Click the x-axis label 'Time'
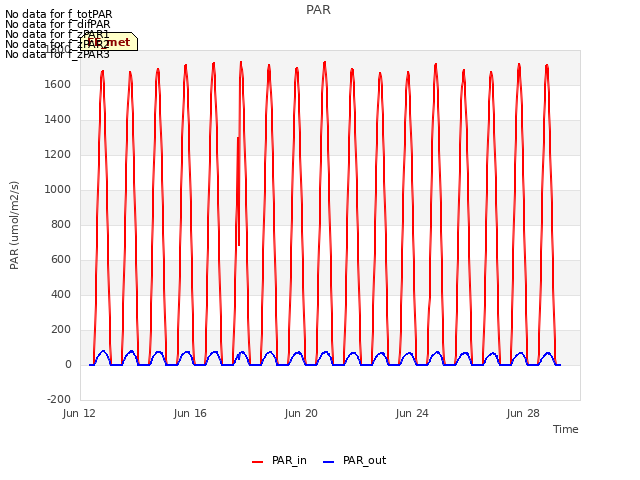640x480 pixels. 565,429
